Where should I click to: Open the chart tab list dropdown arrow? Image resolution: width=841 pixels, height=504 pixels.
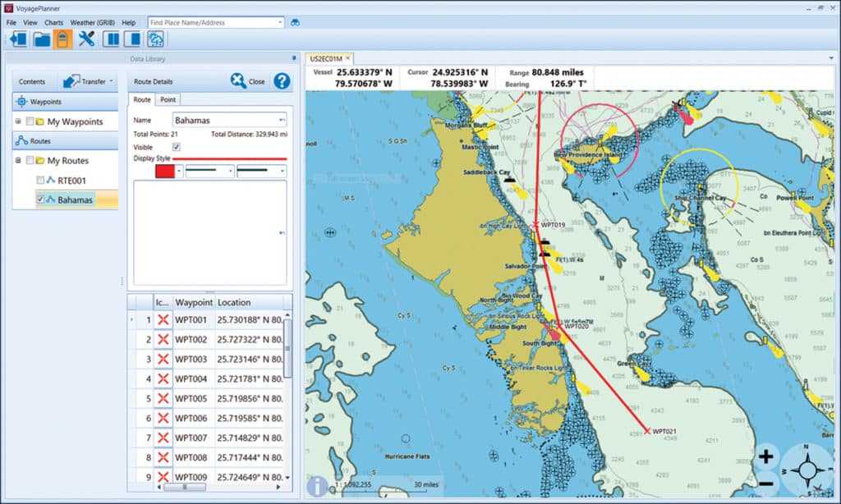(831, 58)
